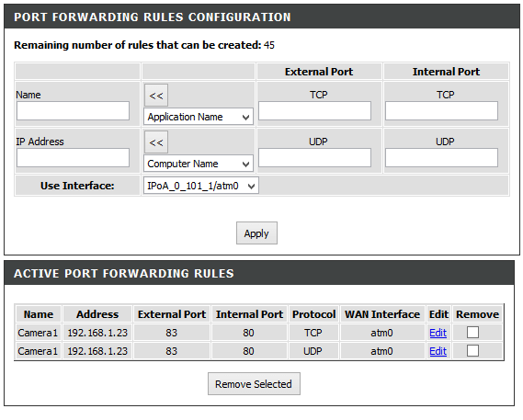Focus the IP Address input field
This screenshot has height=420, width=523.
pos(73,157)
